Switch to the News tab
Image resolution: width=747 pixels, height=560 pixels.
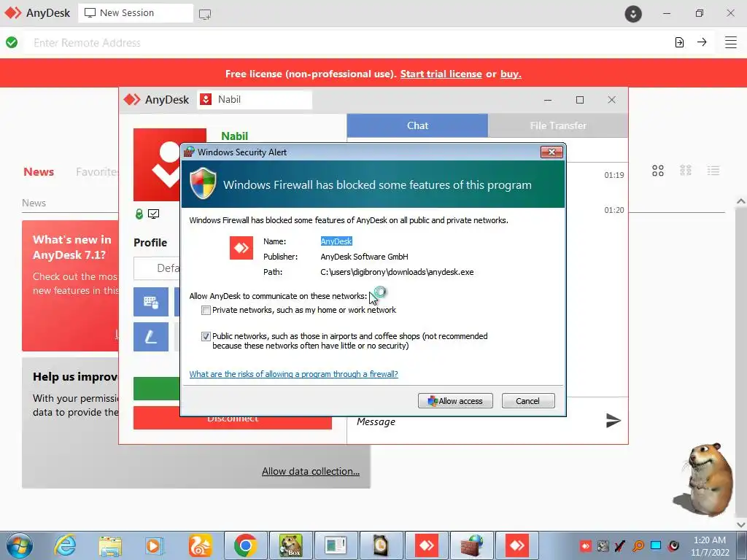click(x=39, y=172)
